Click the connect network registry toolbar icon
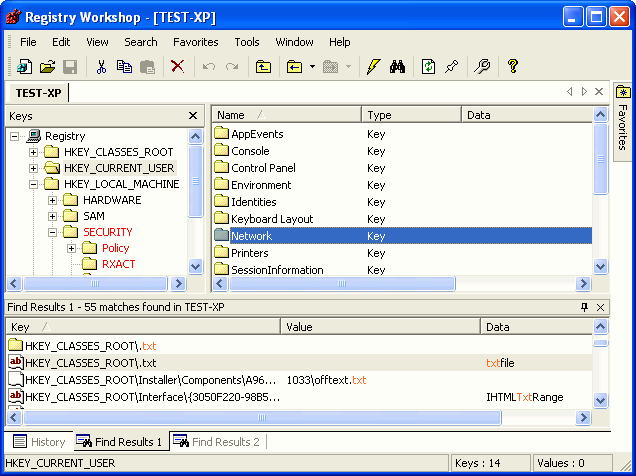636x476 pixels. point(24,66)
